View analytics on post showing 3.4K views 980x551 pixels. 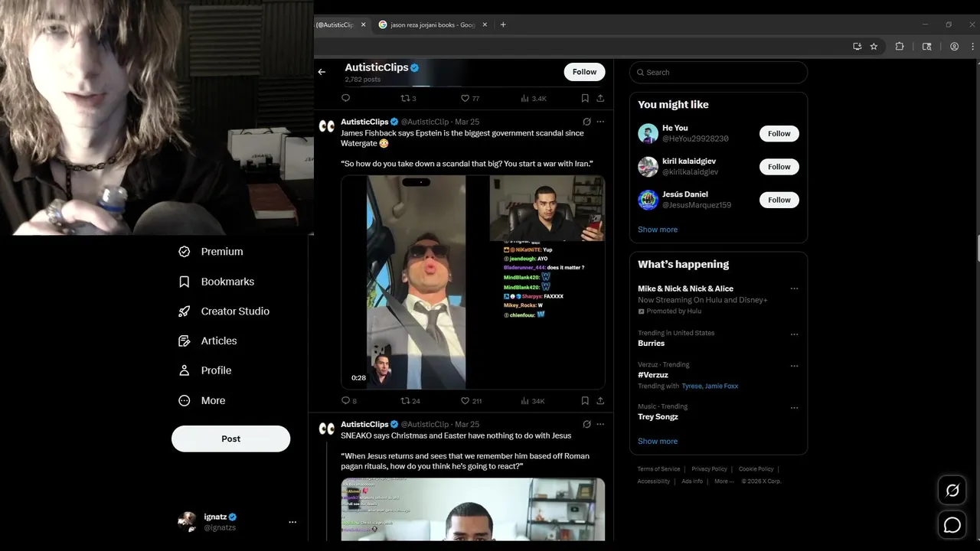point(533,98)
